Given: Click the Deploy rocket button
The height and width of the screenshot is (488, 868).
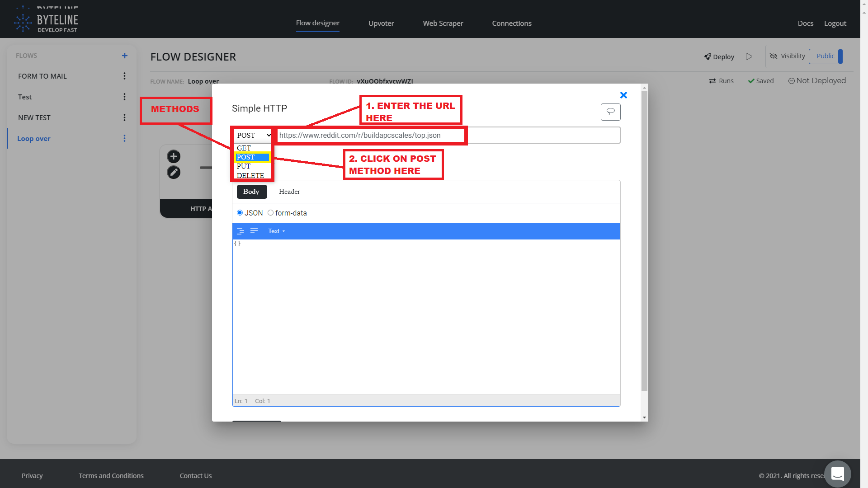Looking at the screenshot, I should pyautogui.click(x=719, y=56).
